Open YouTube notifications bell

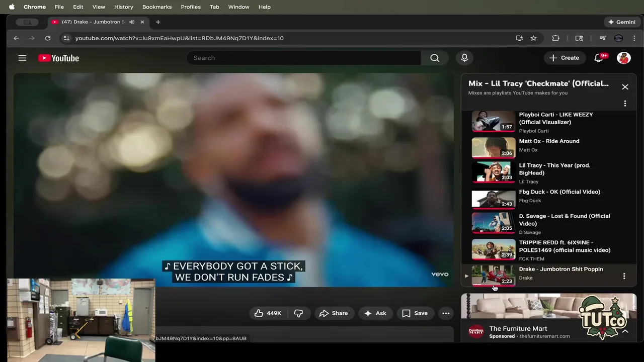(599, 58)
